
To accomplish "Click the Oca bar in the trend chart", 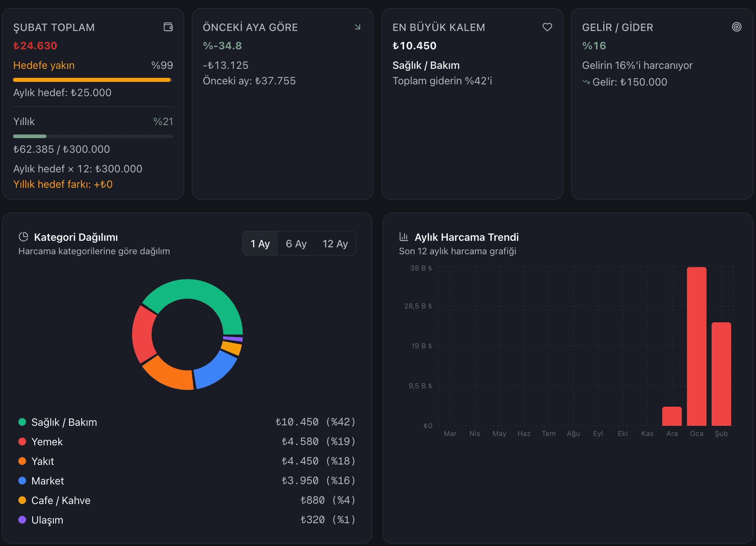I will tap(697, 346).
